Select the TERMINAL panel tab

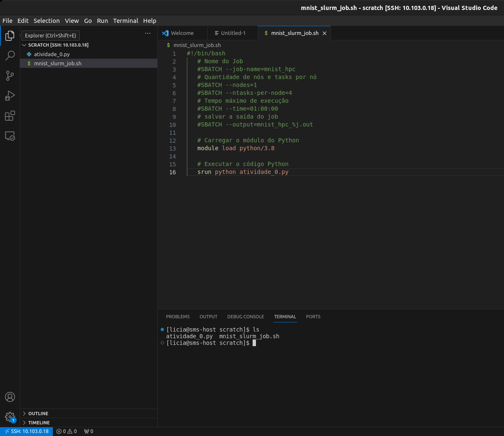click(x=285, y=317)
